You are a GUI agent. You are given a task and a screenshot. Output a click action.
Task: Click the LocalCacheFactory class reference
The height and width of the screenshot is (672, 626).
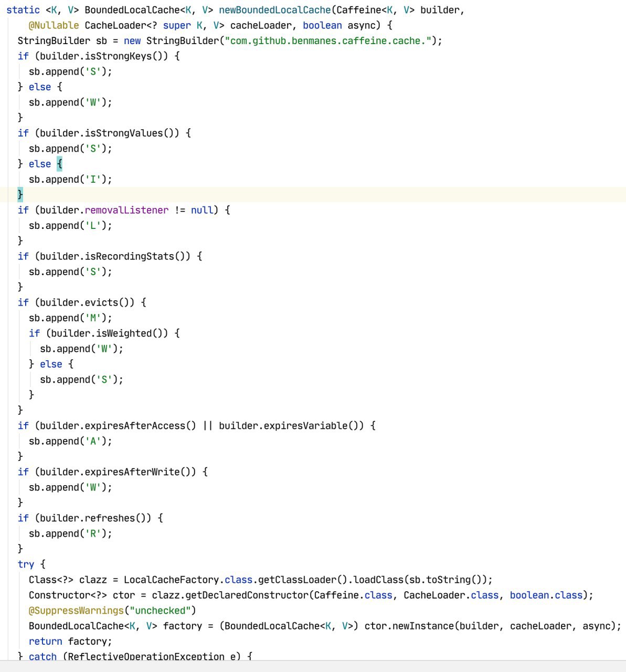click(x=172, y=580)
